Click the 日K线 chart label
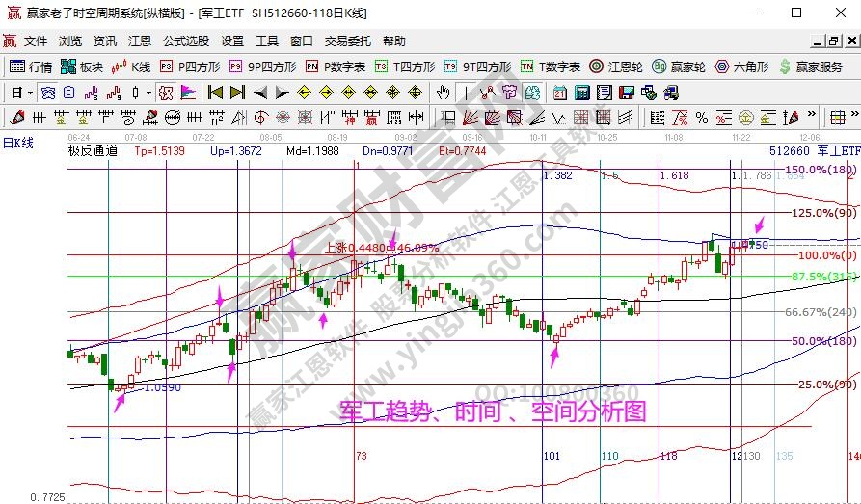 [x=18, y=143]
